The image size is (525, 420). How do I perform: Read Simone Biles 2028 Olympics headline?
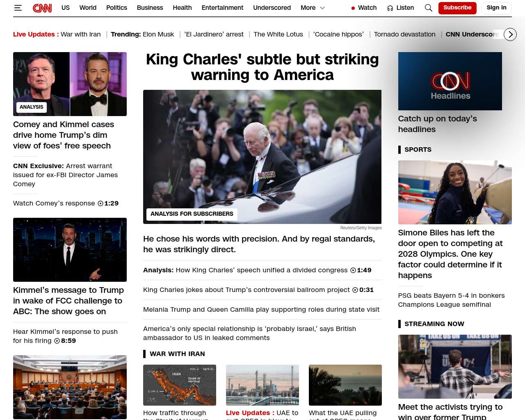point(450,254)
